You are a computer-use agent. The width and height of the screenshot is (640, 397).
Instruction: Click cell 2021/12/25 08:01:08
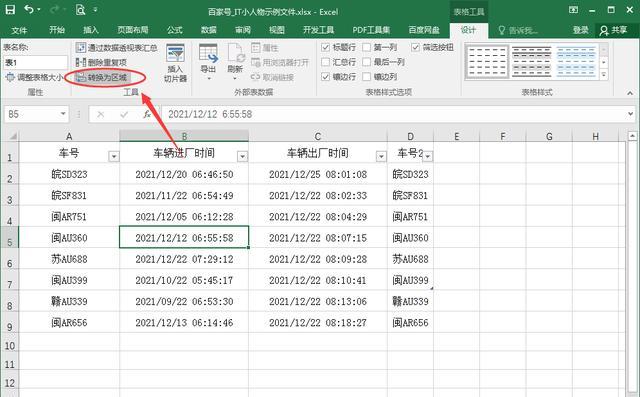coord(318,174)
